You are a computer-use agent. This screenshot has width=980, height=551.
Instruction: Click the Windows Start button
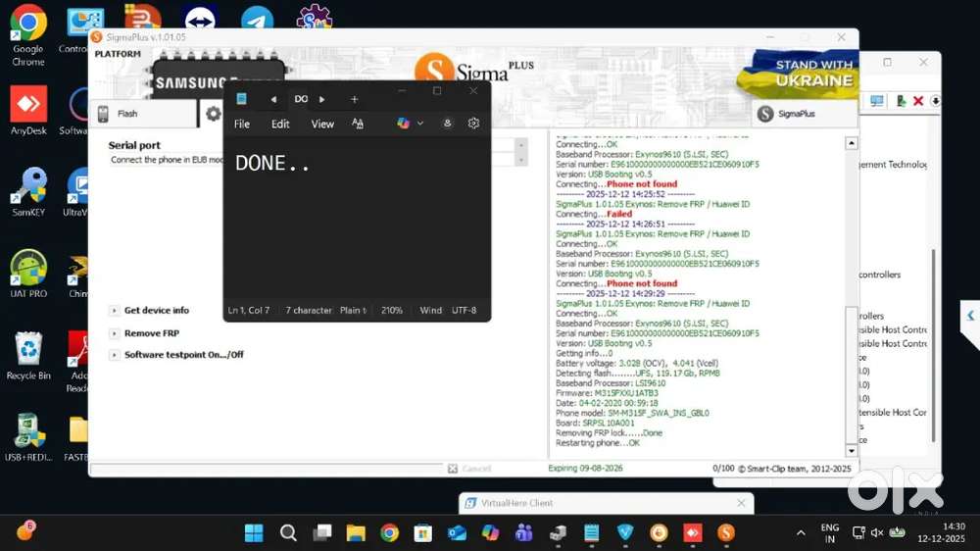[x=254, y=532]
